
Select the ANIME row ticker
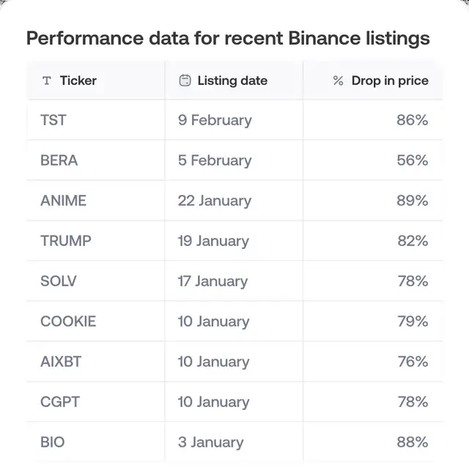[x=63, y=201]
